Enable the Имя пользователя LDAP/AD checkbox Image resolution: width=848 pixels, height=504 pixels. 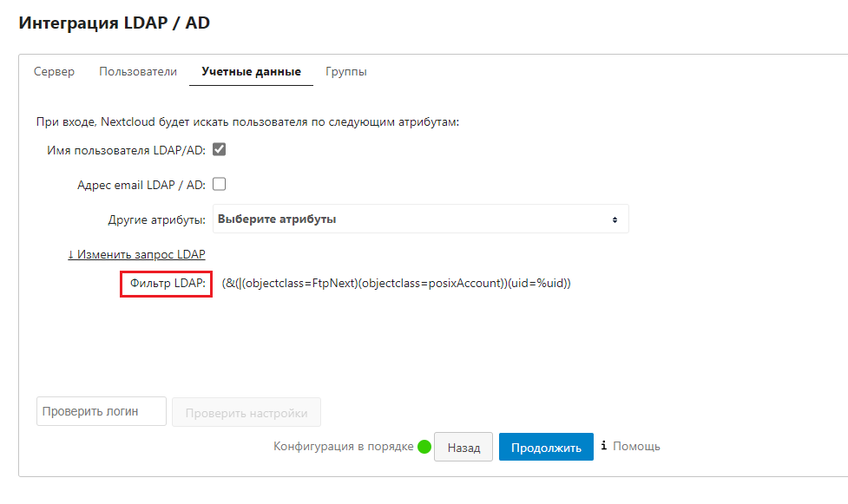pos(220,149)
